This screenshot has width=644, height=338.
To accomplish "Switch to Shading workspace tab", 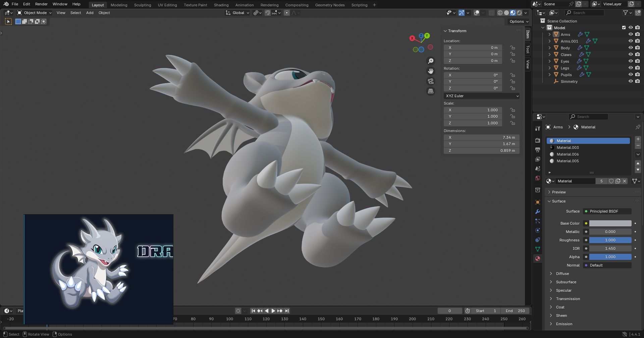I will pyautogui.click(x=221, y=5).
